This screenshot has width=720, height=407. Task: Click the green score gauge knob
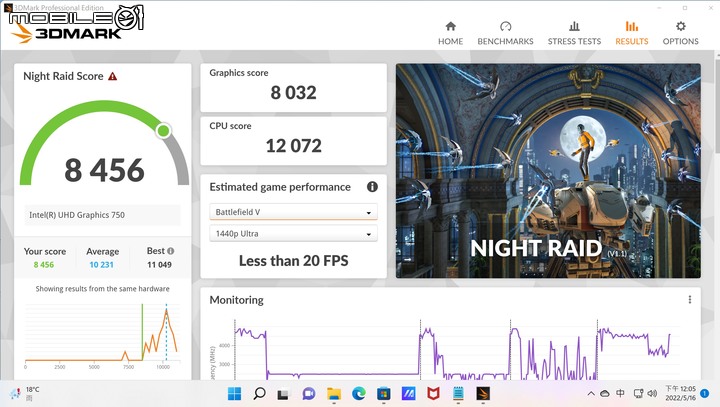(x=163, y=130)
